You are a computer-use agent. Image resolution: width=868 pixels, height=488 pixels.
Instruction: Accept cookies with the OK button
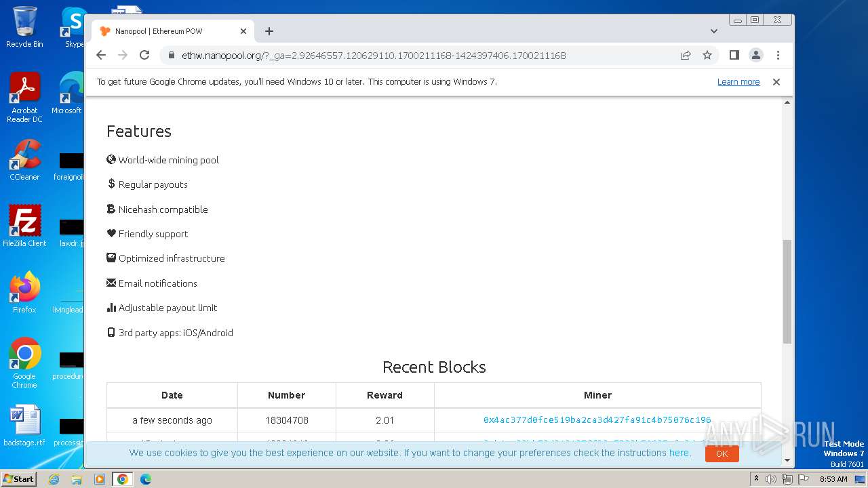tap(722, 453)
